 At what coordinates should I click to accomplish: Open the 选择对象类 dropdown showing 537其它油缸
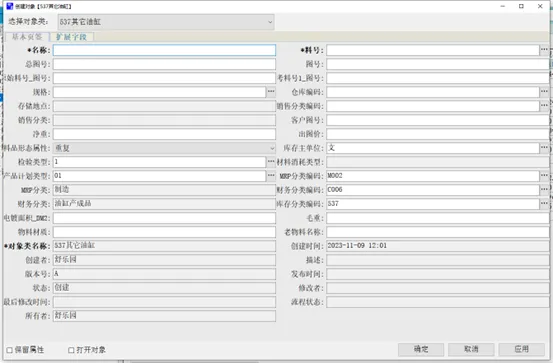pos(166,22)
